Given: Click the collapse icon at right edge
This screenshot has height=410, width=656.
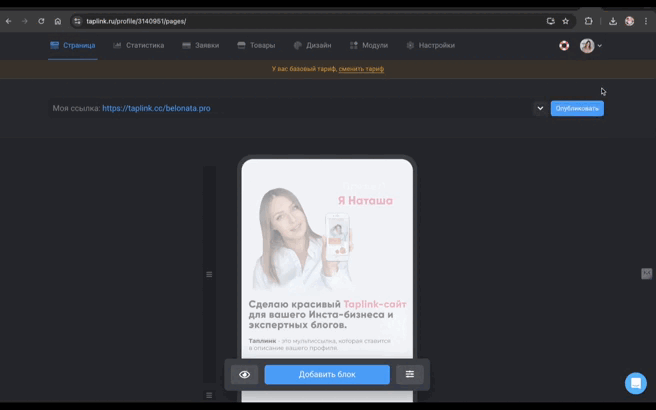Looking at the screenshot, I should click(x=646, y=274).
